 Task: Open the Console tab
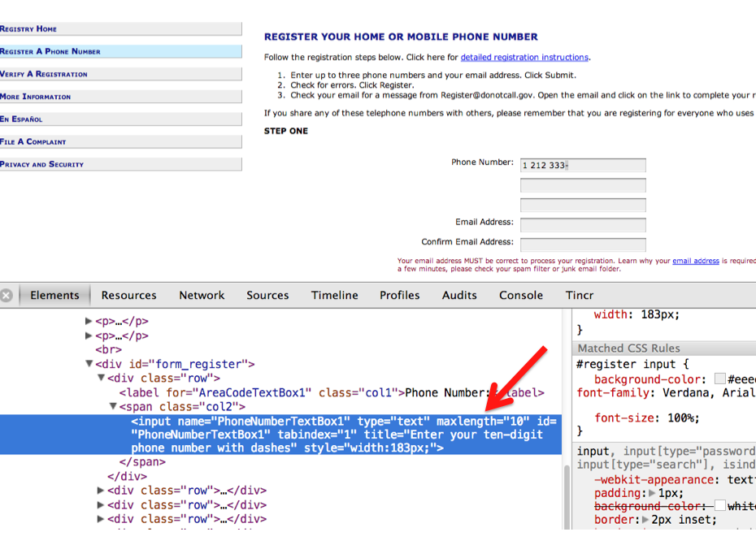pyautogui.click(x=521, y=296)
